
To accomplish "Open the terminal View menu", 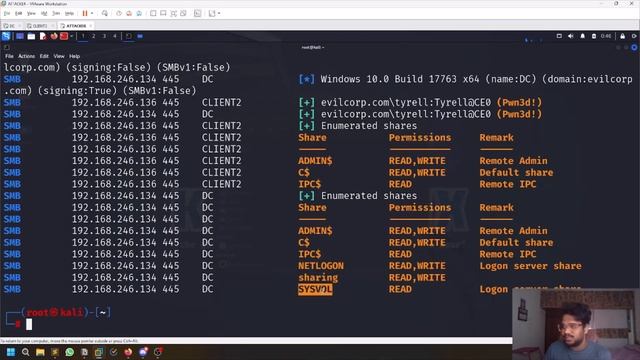I will [59, 56].
